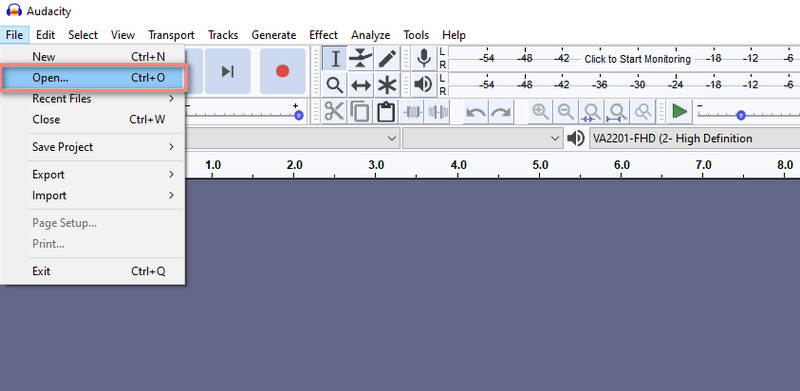Click the playback level meter bar

[x=624, y=85]
